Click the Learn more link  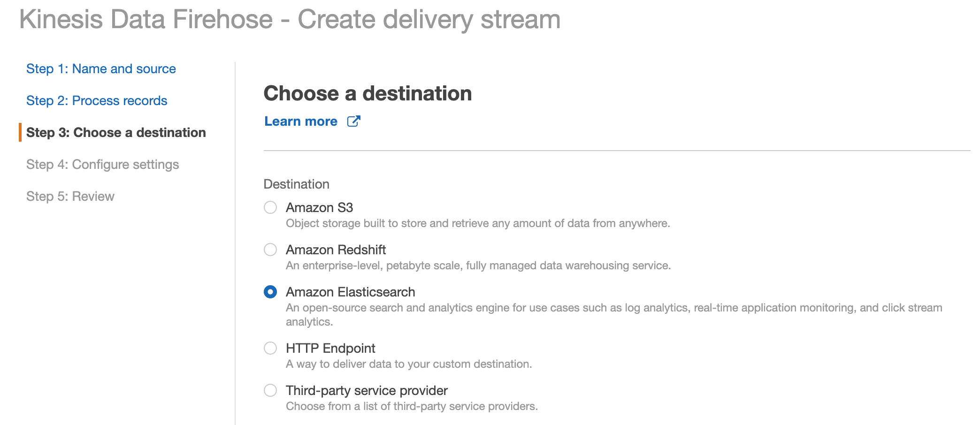(301, 121)
